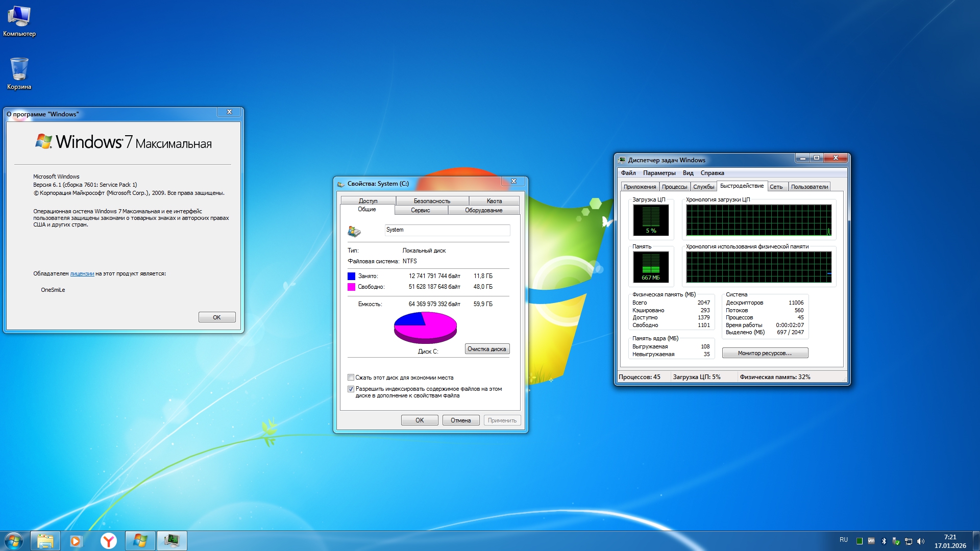Open the Параметры menu in Task Manager
980x551 pixels.
point(659,173)
